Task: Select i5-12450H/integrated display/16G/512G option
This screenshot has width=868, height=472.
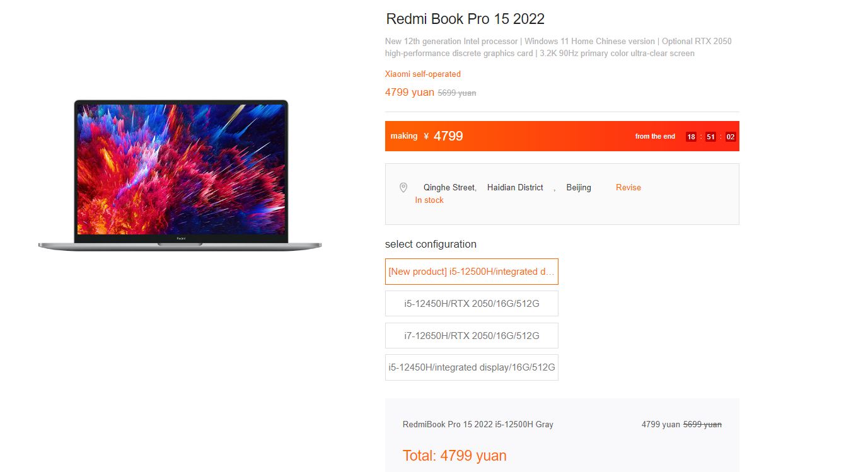Action: click(x=472, y=367)
